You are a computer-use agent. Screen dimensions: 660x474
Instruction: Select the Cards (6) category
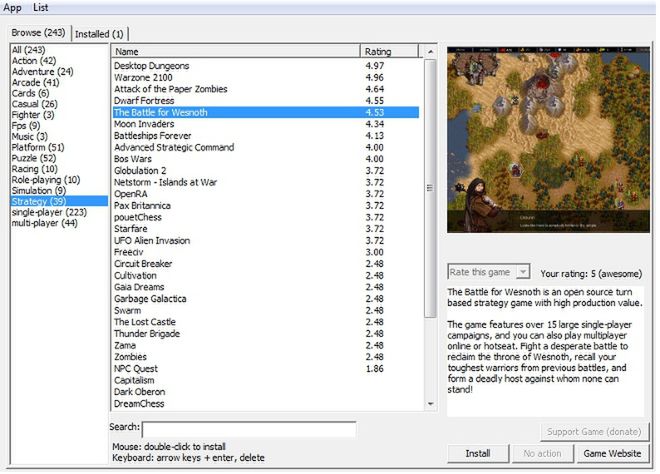30,93
